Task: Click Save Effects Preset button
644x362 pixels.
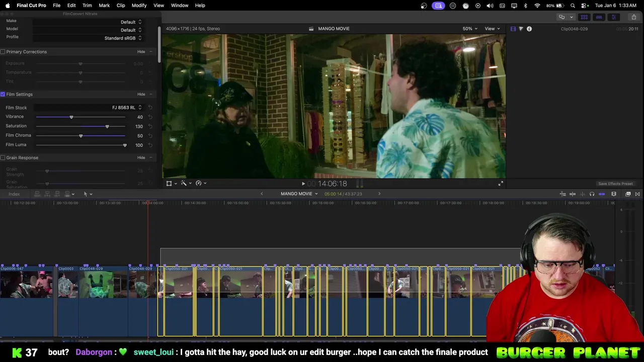Action: pyautogui.click(x=615, y=184)
